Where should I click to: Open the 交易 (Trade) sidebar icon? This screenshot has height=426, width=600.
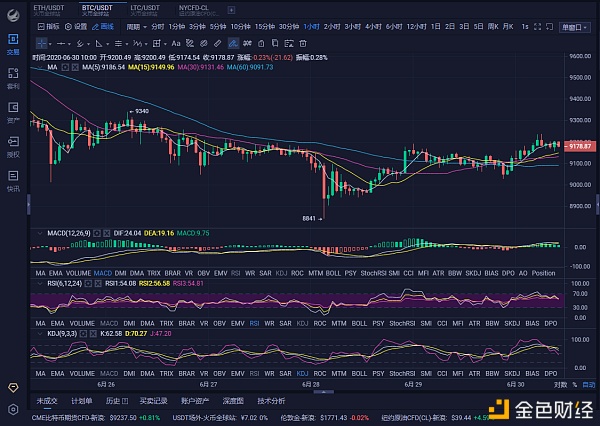click(13, 44)
